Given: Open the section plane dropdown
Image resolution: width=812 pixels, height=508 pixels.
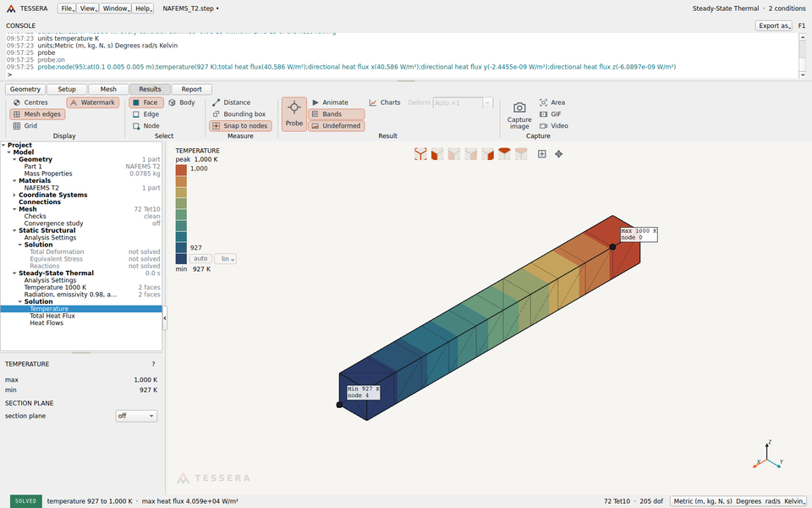Looking at the screenshot, I should point(136,416).
